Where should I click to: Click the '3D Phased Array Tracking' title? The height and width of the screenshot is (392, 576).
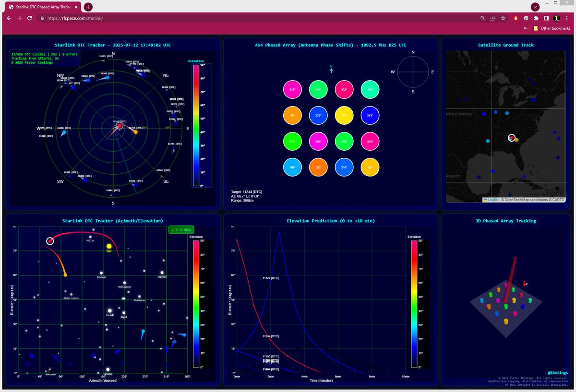tap(506, 221)
